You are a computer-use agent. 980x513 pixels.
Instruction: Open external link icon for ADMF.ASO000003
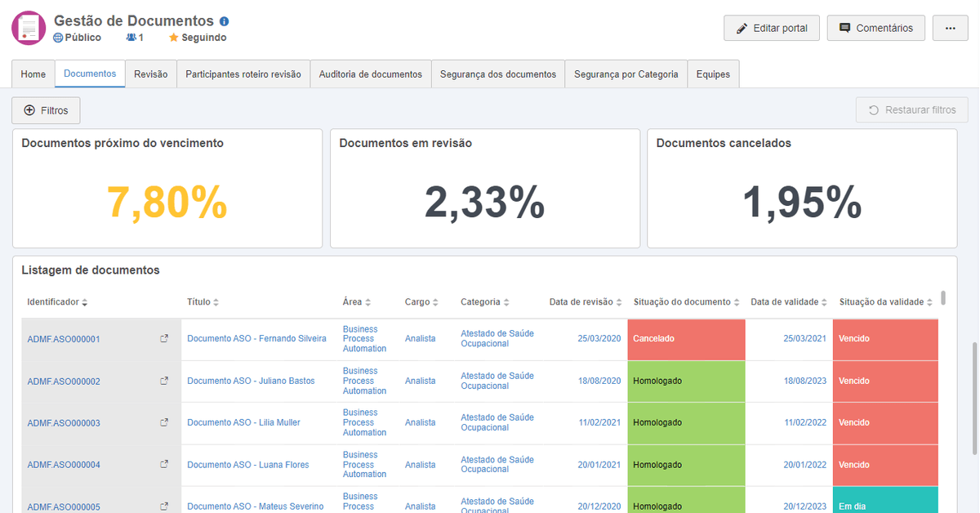click(164, 422)
